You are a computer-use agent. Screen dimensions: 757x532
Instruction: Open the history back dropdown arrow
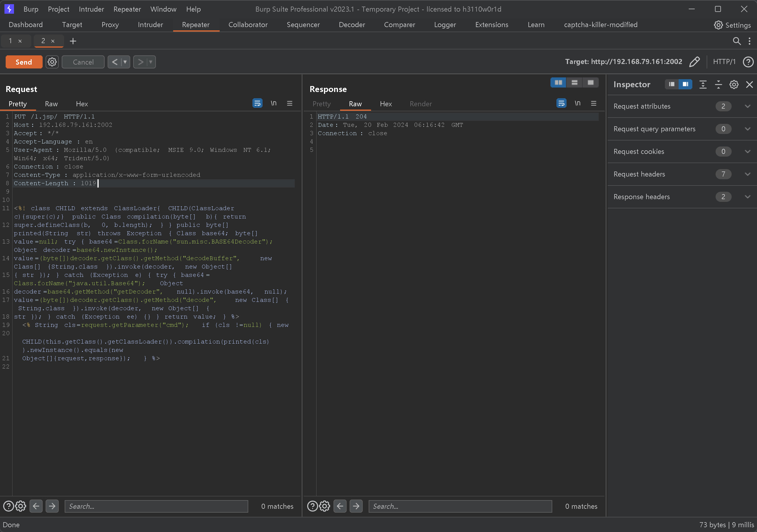coord(125,62)
